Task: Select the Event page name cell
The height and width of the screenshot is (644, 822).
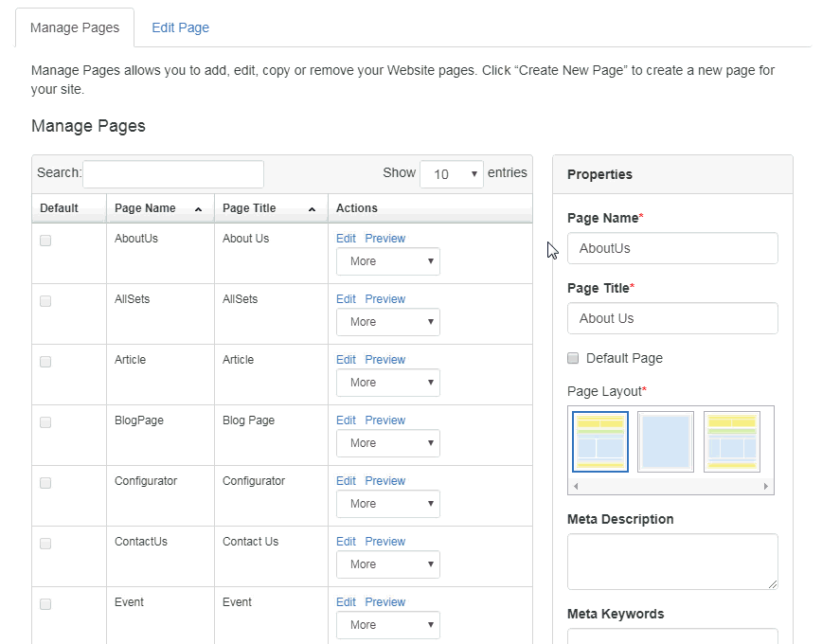Action: coord(160,616)
